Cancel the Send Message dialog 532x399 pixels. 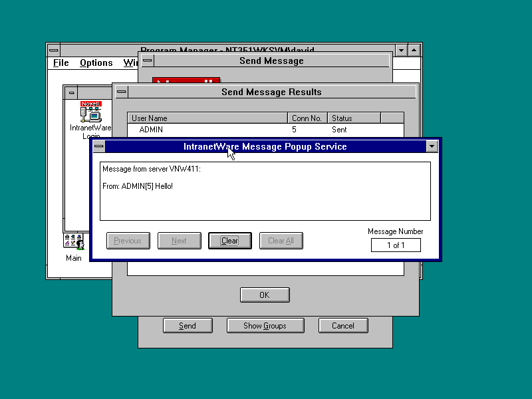click(x=343, y=326)
